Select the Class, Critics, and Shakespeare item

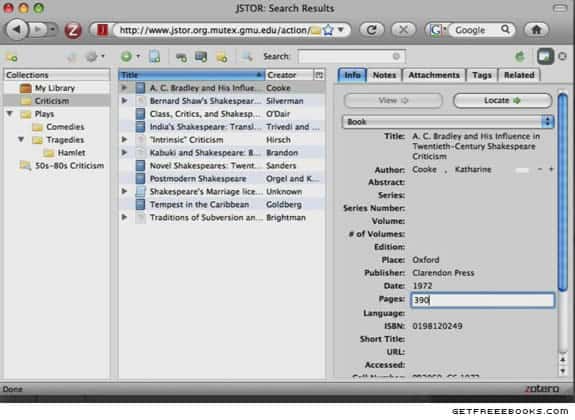tap(222, 114)
